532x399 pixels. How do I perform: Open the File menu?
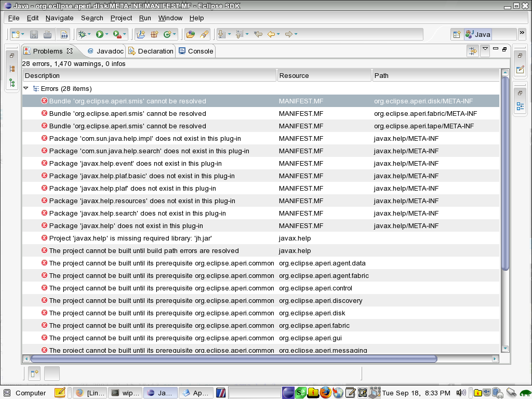click(x=14, y=18)
